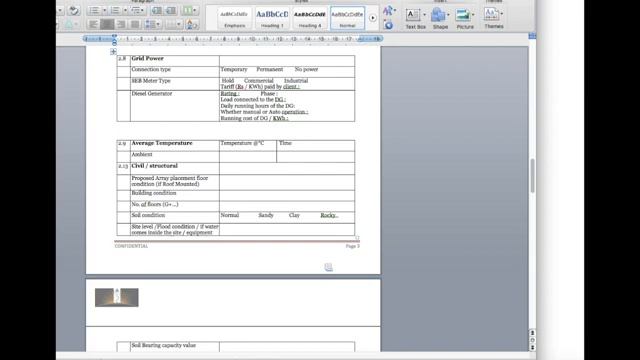Open the Shape dropdown arrow
Screen dimensions: 640x360
(448, 15)
